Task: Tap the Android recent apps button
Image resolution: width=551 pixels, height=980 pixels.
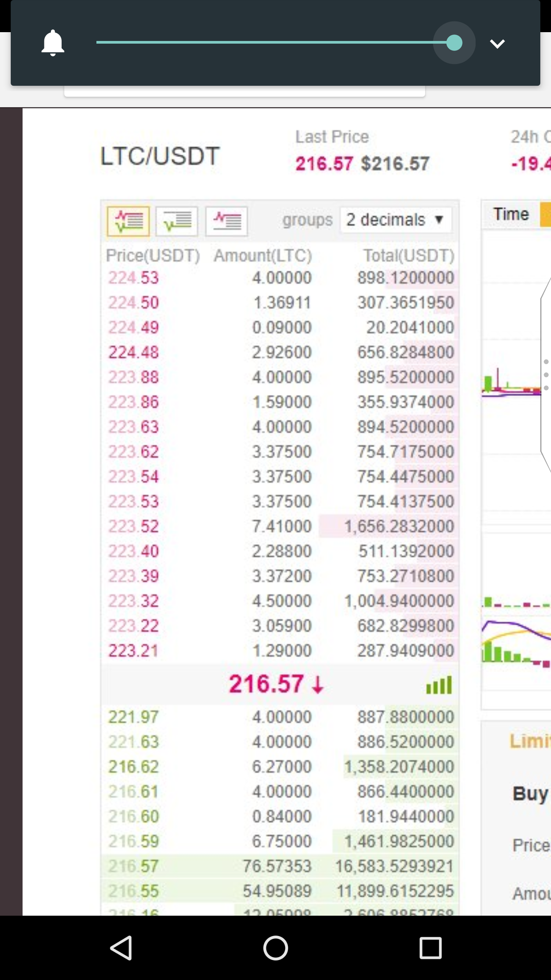Action: coord(430,948)
